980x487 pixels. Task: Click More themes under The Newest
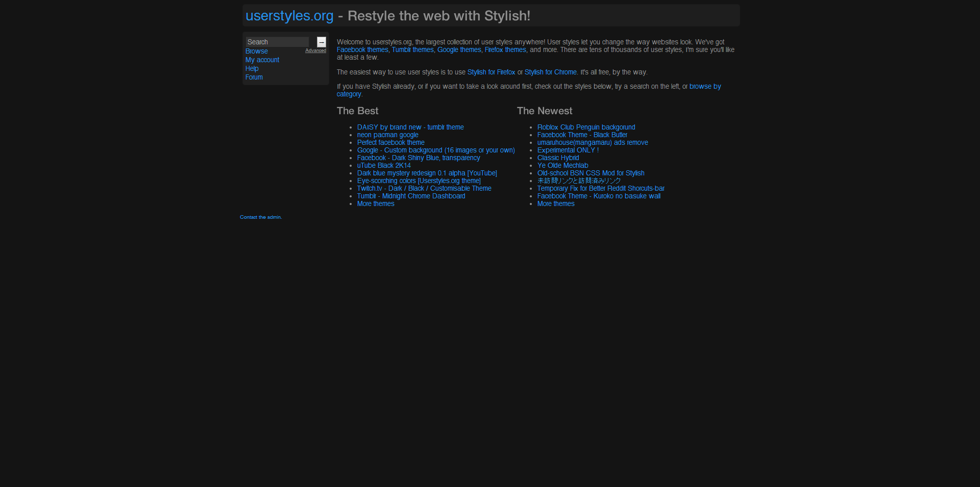(556, 203)
